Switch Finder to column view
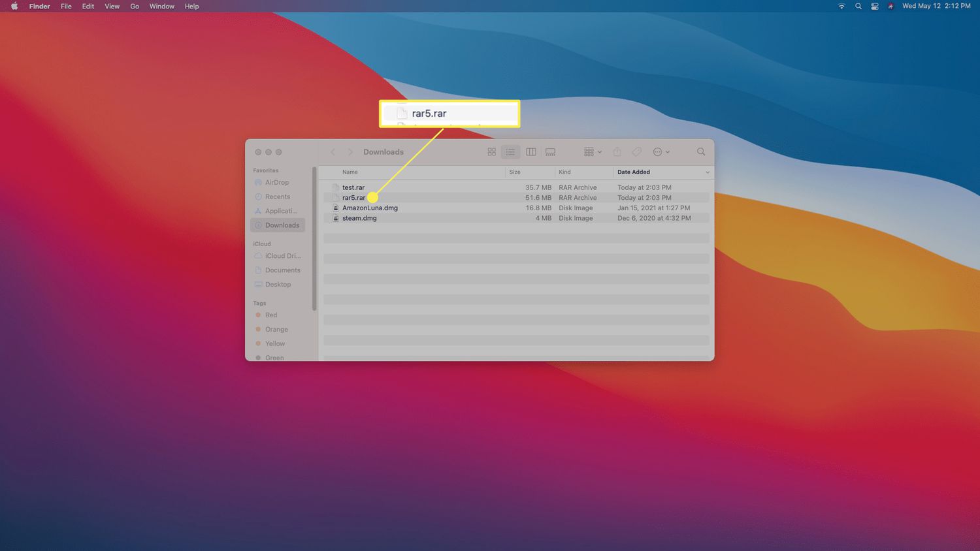 (531, 152)
